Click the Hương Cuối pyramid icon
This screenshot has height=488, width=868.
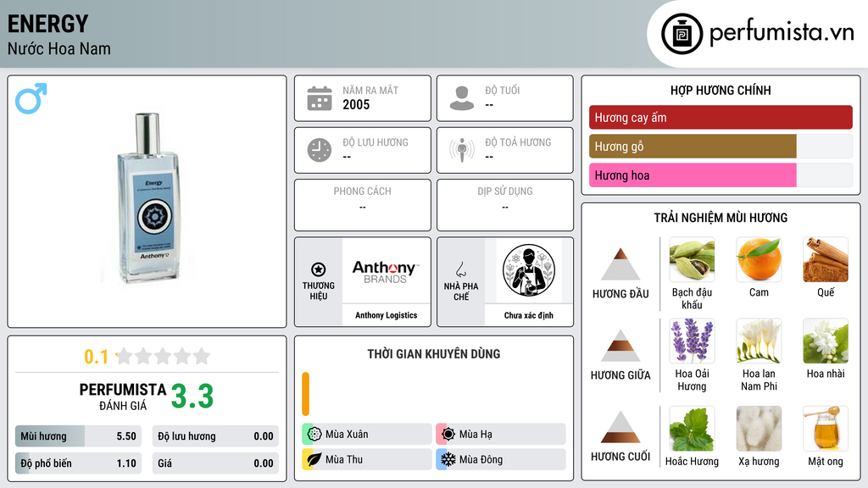click(620, 427)
